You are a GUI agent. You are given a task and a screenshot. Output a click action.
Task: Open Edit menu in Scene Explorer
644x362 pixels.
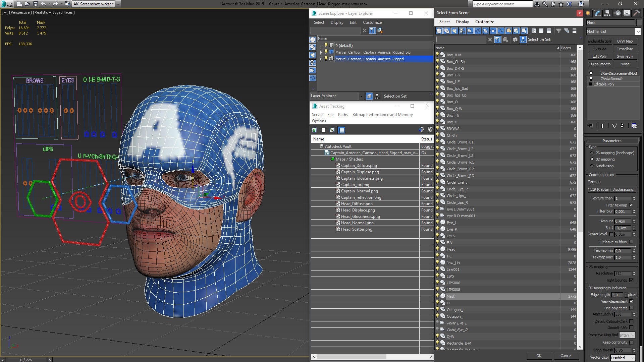(x=353, y=22)
